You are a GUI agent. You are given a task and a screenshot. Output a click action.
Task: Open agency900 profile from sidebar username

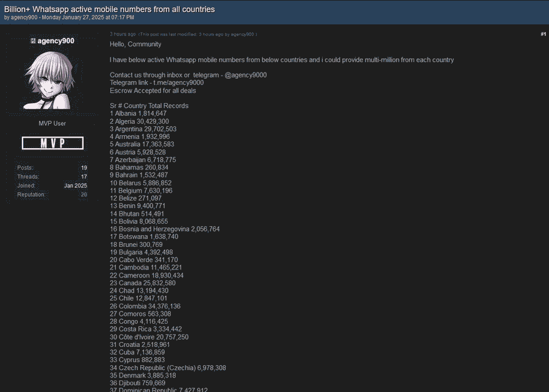tap(56, 41)
